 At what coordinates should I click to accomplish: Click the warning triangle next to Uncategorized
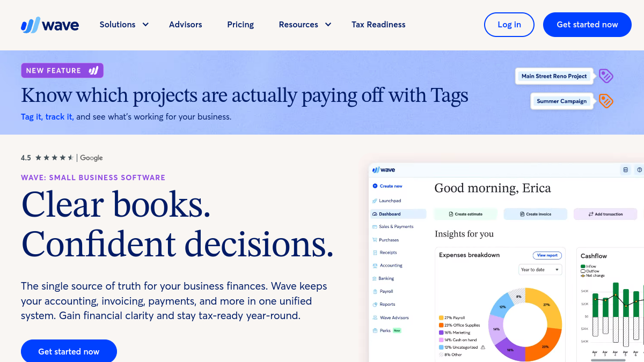(483, 348)
